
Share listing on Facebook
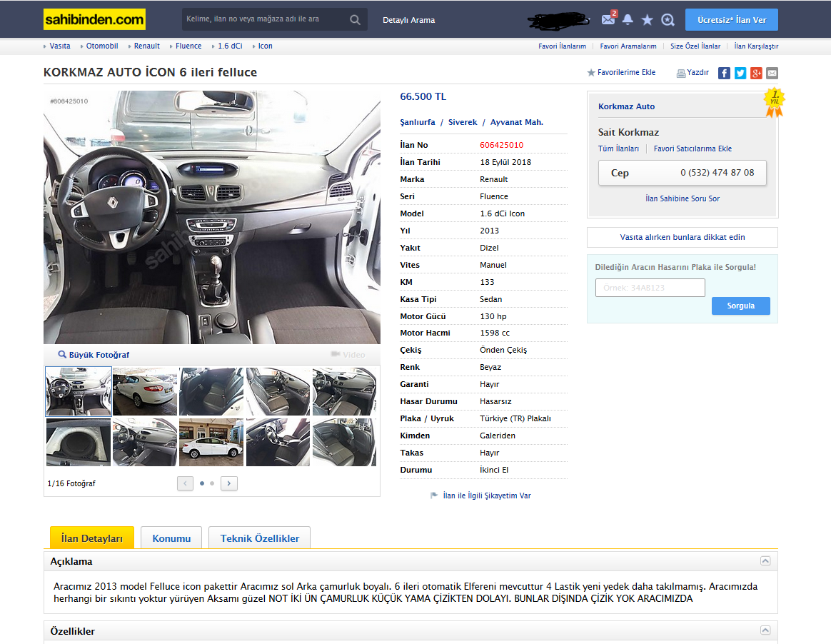724,73
